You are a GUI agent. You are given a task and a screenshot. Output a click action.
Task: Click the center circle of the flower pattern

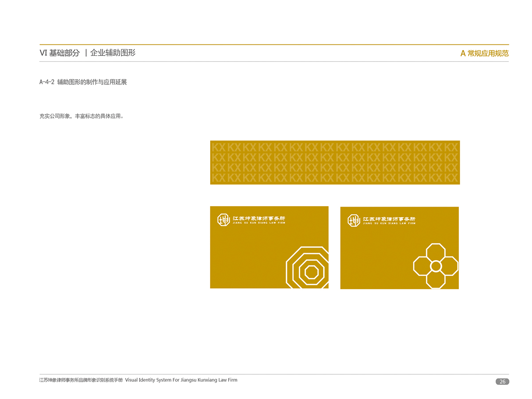tap(436, 266)
